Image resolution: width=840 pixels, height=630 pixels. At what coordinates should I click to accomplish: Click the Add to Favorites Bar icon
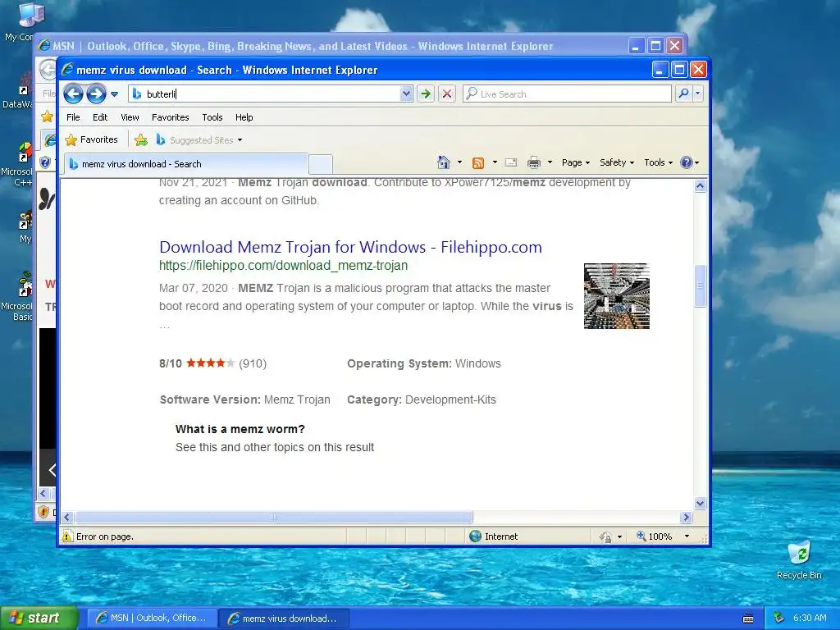click(141, 139)
